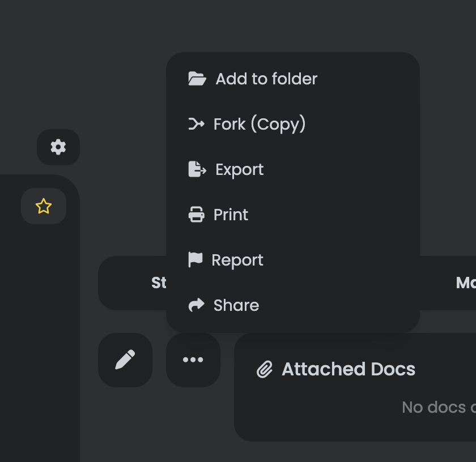This screenshot has height=462, width=476.
Task: Select Report in the context menu
Action: pos(237,260)
